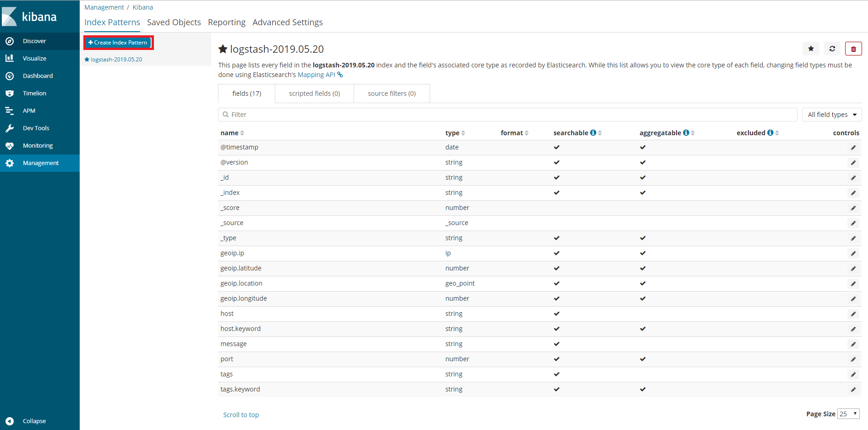The width and height of the screenshot is (868, 430).
Task: Edit the geoip.location field
Action: coord(853,284)
